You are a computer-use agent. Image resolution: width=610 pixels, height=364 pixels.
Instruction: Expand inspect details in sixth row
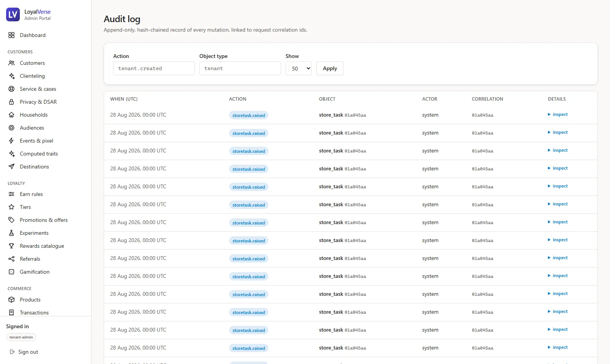[558, 204]
